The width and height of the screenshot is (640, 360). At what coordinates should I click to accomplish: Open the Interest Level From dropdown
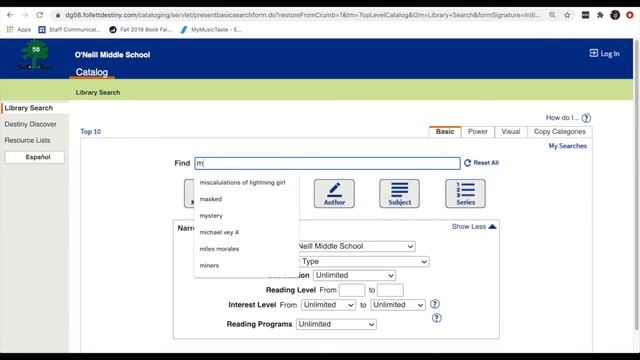[x=328, y=305]
